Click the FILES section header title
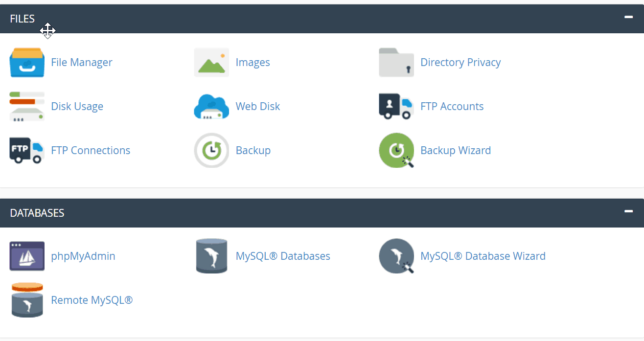The height and width of the screenshot is (341, 644). (23, 19)
